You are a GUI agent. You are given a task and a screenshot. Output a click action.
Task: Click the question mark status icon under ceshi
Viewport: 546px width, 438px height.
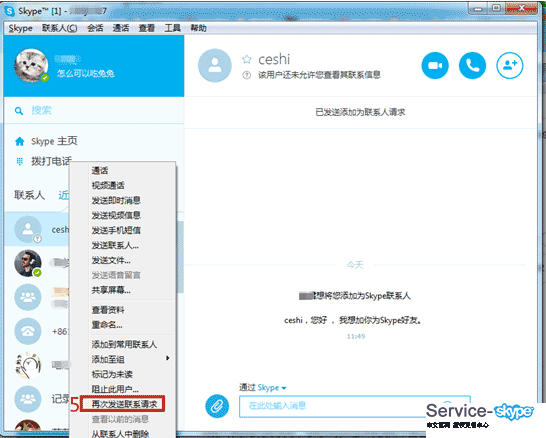point(247,75)
